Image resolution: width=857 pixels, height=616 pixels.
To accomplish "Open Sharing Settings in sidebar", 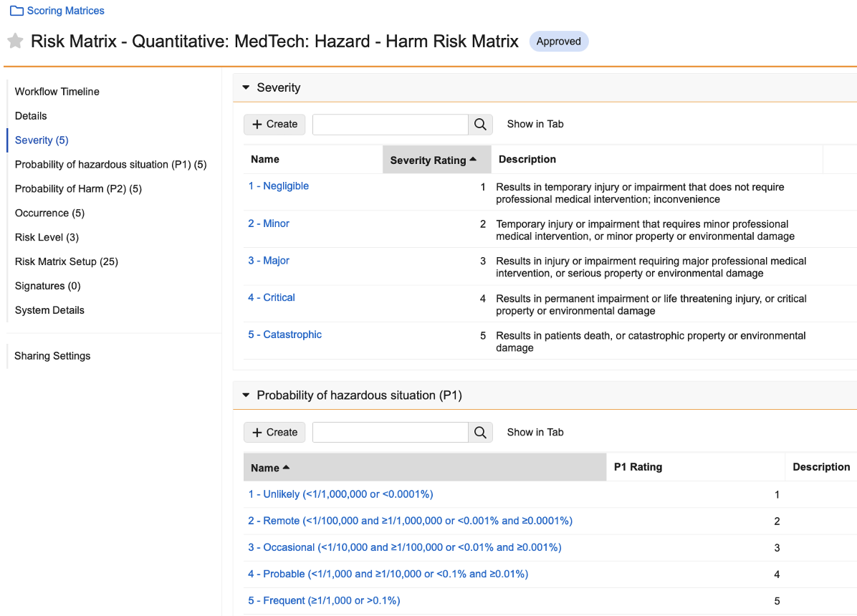I will [52, 356].
